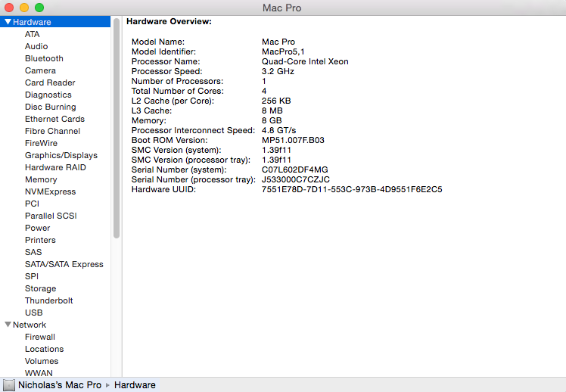
Task: Select NVMExpress in the Hardware list
Action: click(x=50, y=191)
